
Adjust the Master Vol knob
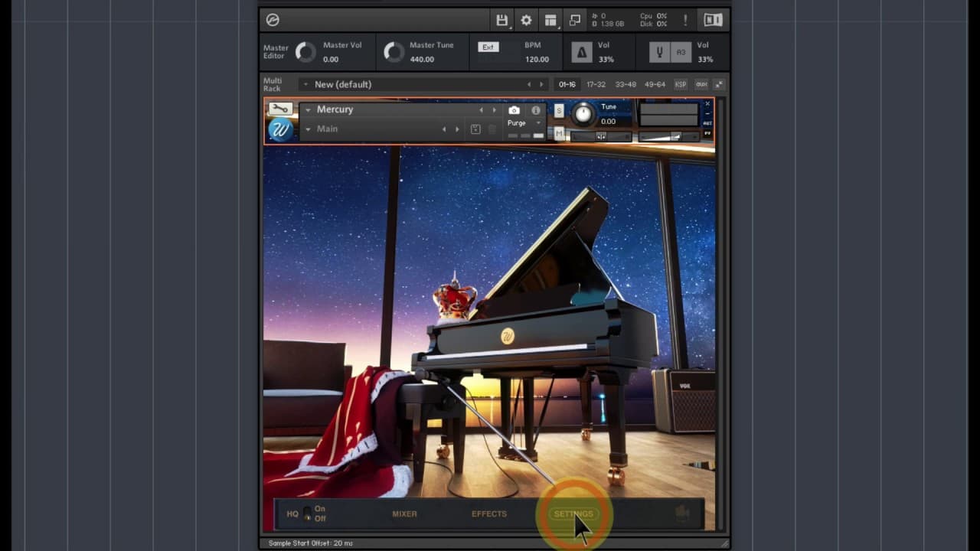click(305, 52)
